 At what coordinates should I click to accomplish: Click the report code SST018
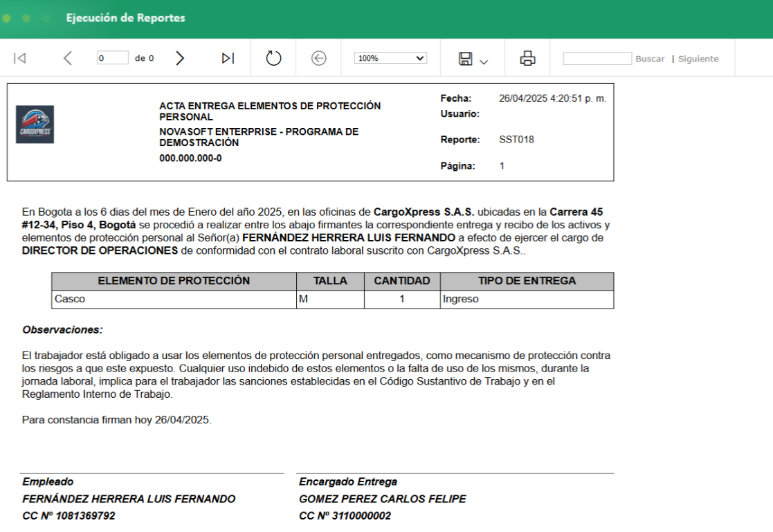tap(516, 140)
